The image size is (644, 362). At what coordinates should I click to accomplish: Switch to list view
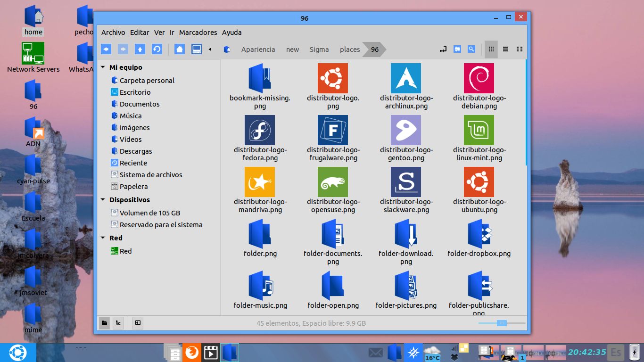505,49
